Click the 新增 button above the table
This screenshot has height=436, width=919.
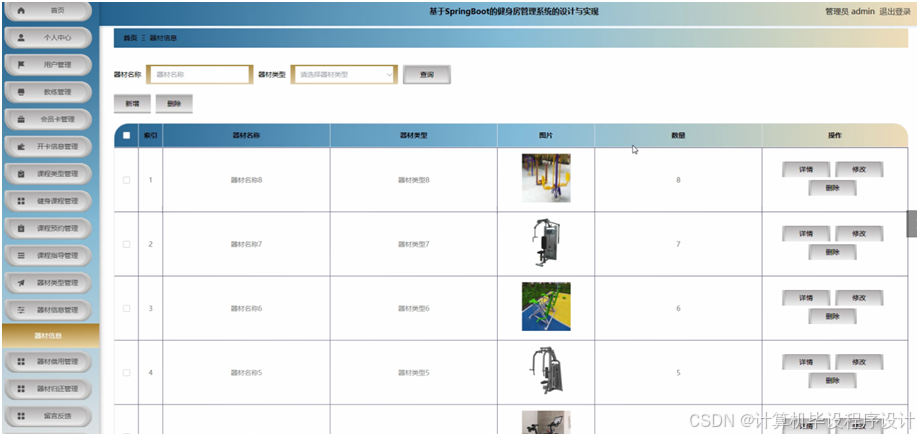coord(132,104)
